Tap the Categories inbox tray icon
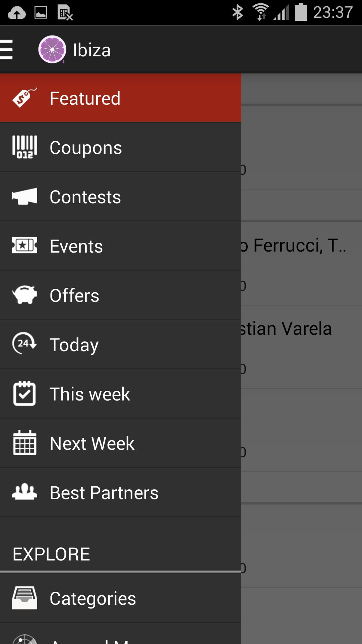This screenshot has height=644, width=362. (24, 598)
